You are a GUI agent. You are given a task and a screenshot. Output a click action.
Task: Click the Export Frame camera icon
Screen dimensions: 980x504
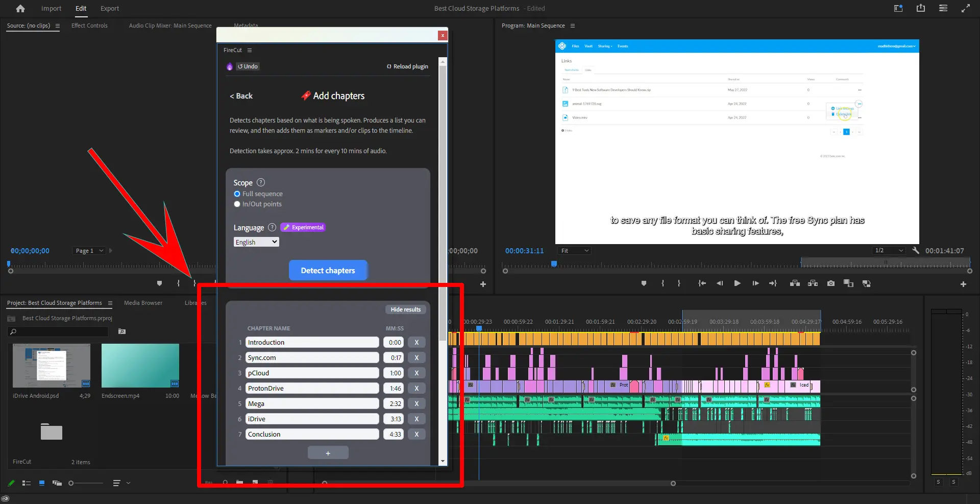831,283
